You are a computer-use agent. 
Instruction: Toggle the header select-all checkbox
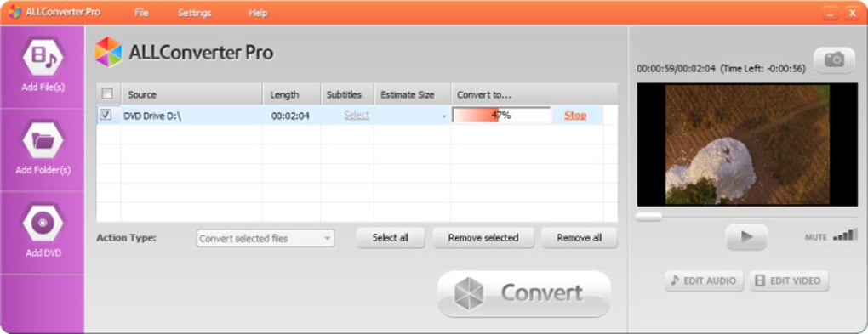click(x=107, y=93)
